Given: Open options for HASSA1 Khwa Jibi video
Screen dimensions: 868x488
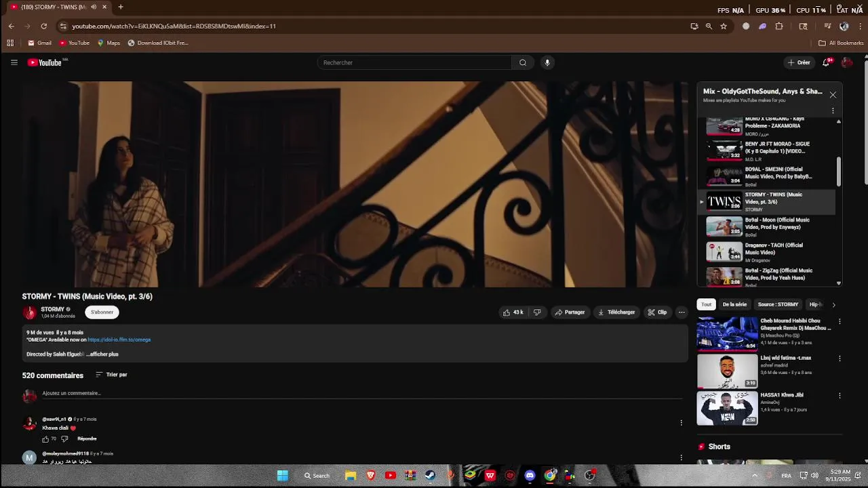Looking at the screenshot, I should click(x=840, y=396).
